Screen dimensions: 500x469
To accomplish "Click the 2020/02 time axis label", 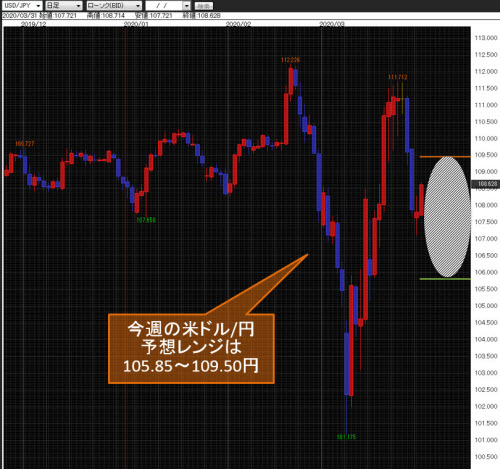I will pyautogui.click(x=238, y=24).
